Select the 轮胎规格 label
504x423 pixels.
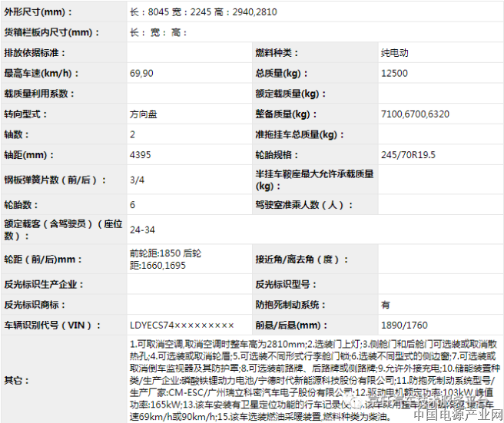(x=277, y=155)
